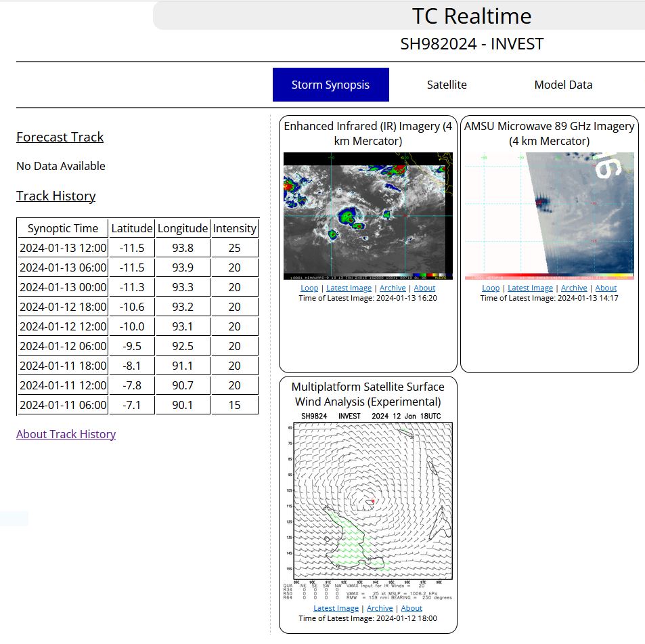Open the Model Data tab
Image resolution: width=645 pixels, height=644 pixels.
(563, 85)
